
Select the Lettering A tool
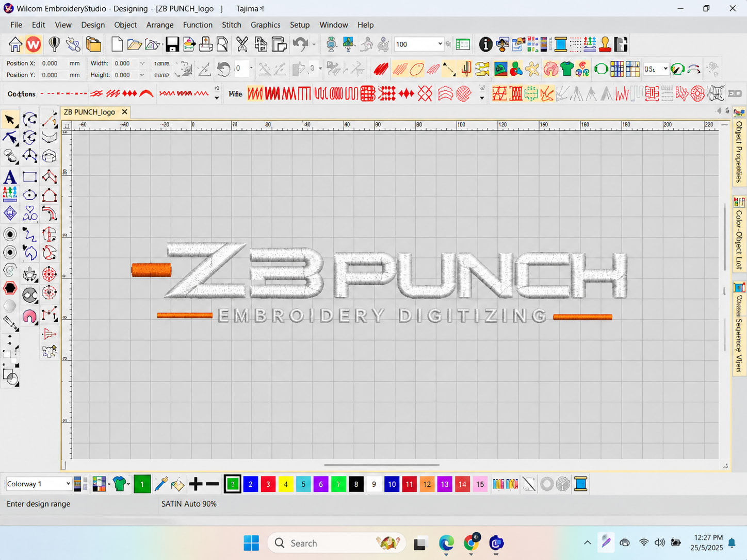(x=10, y=177)
